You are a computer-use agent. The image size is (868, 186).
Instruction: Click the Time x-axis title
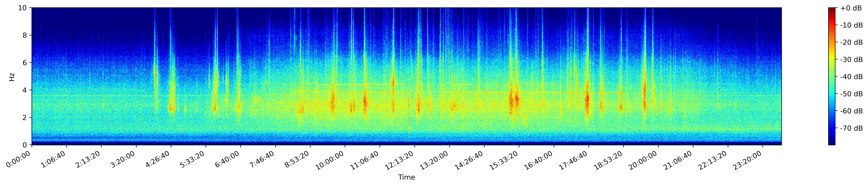click(407, 178)
